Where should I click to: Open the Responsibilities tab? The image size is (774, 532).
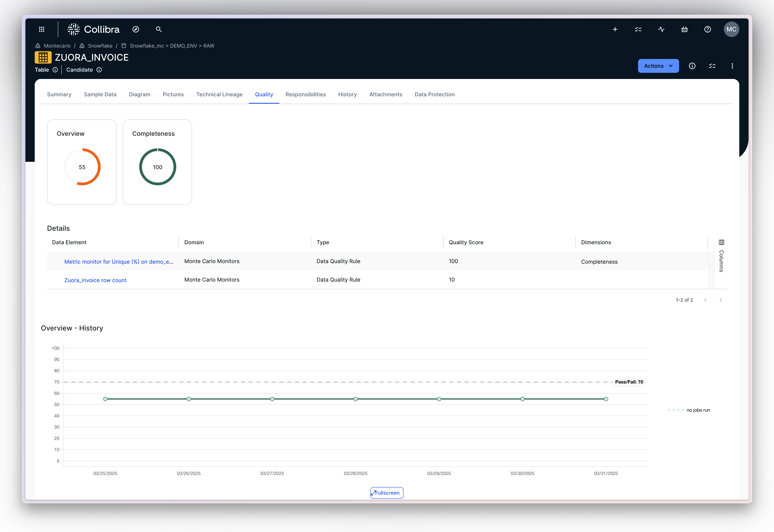(x=305, y=94)
